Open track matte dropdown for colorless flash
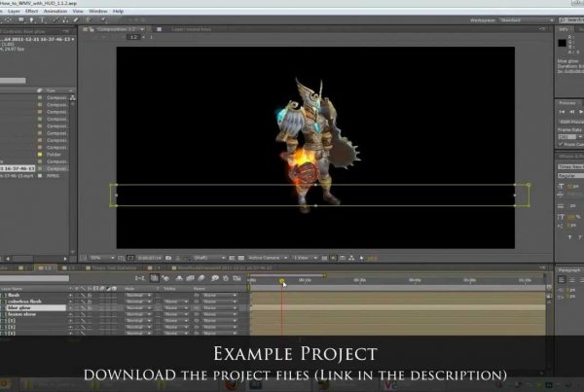 pyautogui.click(x=175, y=302)
